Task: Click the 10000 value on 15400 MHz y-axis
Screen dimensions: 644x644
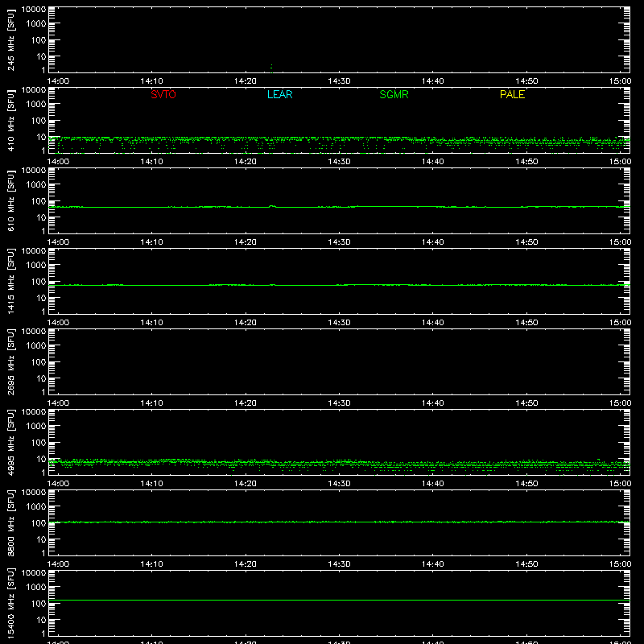Action: (34, 573)
